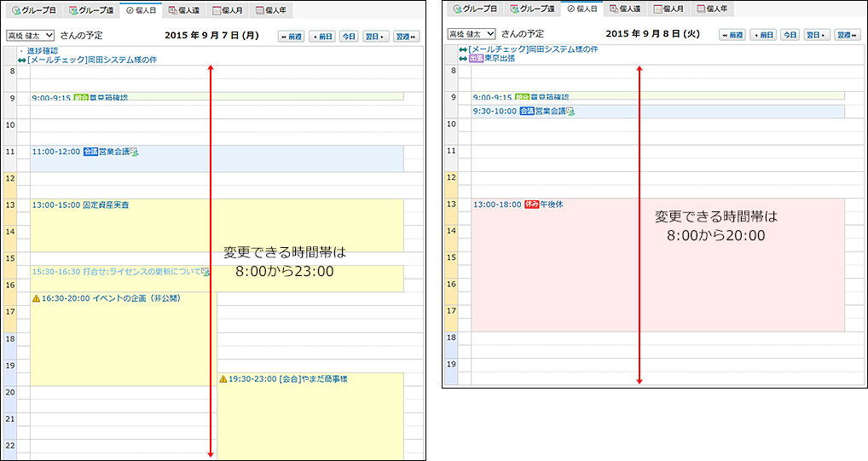Click hour label 11 in Sept 8 calendar
868x461 pixels.
(451, 151)
